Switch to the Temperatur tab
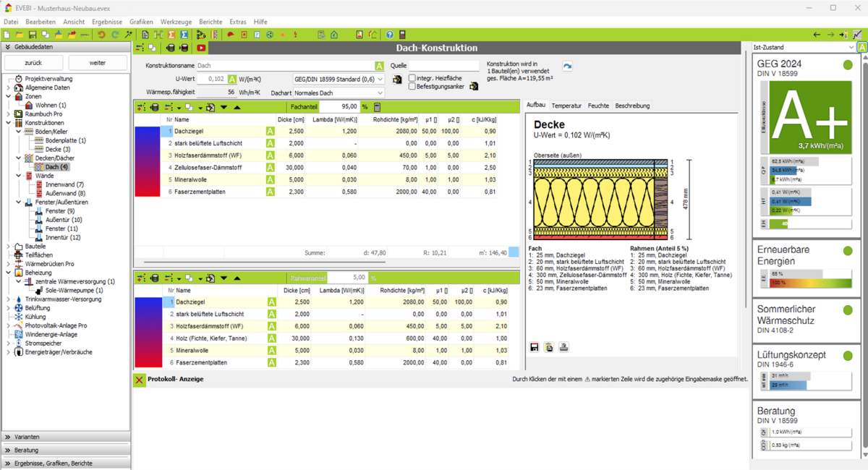This screenshot has width=868, height=470. click(x=566, y=106)
